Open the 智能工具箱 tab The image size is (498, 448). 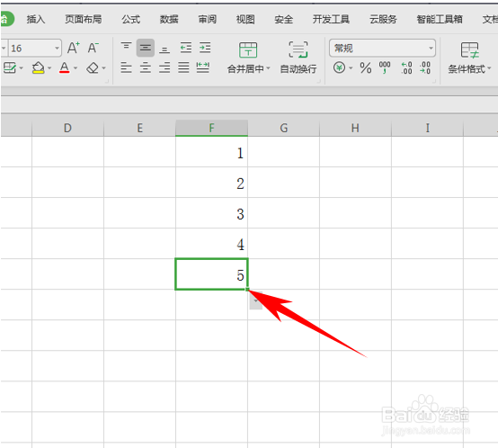click(x=440, y=20)
